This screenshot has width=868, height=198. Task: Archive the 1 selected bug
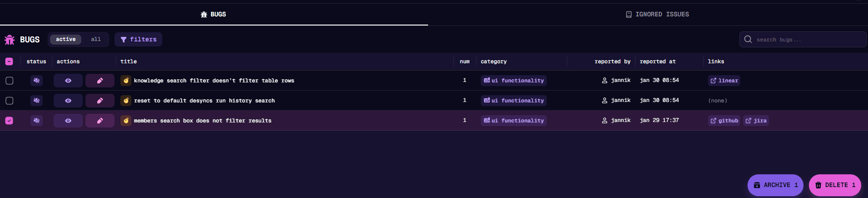point(775,185)
